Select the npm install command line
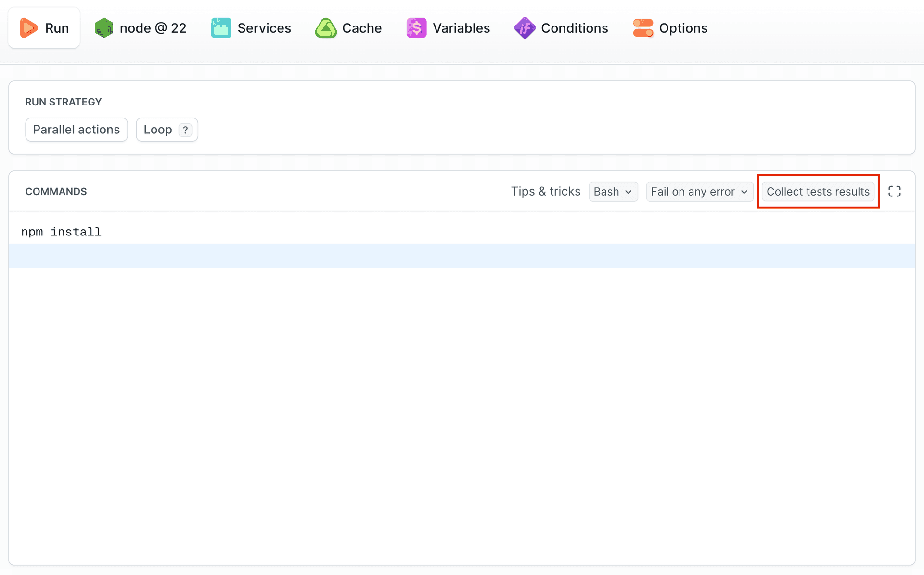The image size is (924, 575). click(x=61, y=232)
